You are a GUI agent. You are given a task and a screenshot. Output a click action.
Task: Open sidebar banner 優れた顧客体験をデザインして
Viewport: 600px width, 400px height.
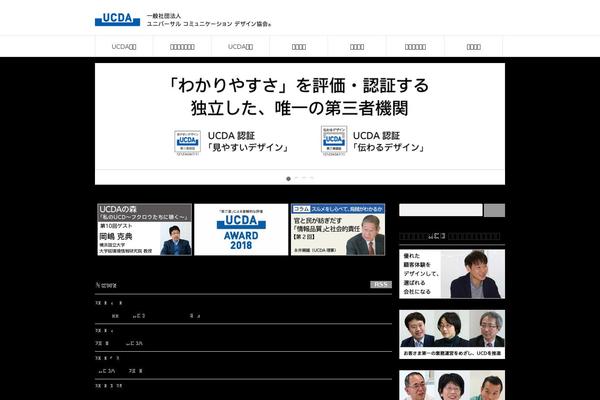[452, 274]
